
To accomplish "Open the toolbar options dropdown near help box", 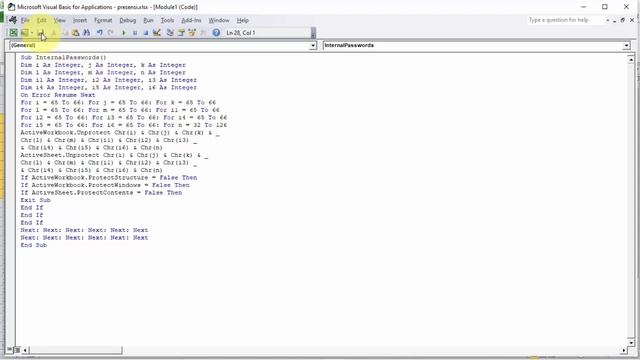I will coord(607,20).
